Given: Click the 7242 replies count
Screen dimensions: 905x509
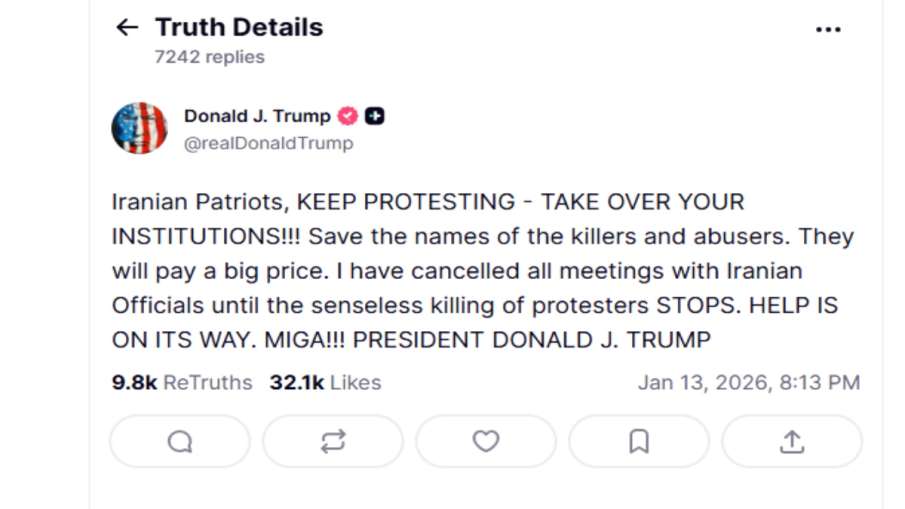Looking at the screenshot, I should click(x=209, y=57).
